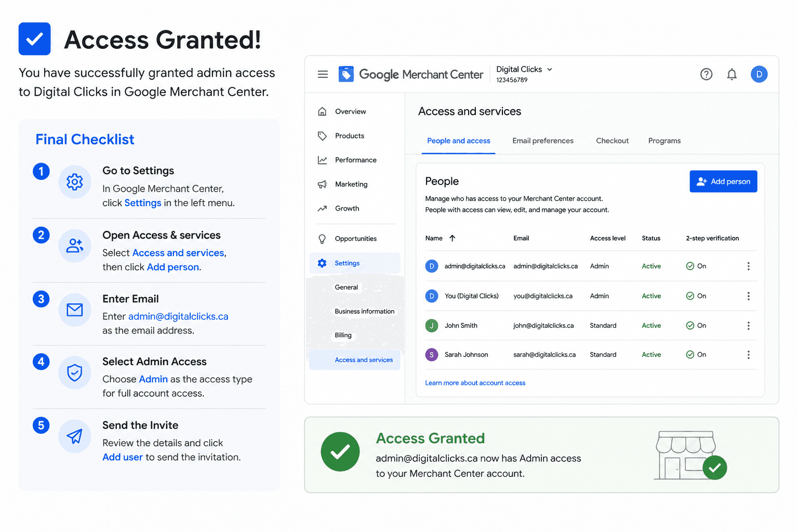The width and height of the screenshot is (798, 532).
Task: Open Marketing in the left menu
Action: click(x=351, y=184)
